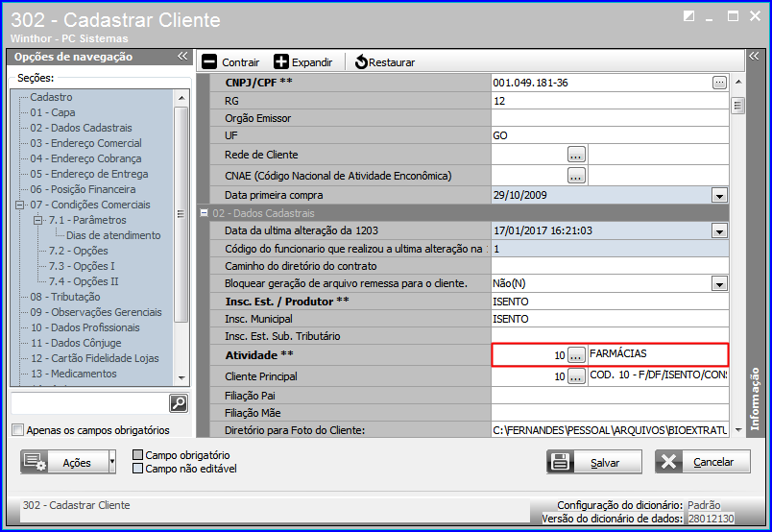This screenshot has width=772, height=532.
Task: Expand the Informação side panel chevron
Action: [x=754, y=56]
